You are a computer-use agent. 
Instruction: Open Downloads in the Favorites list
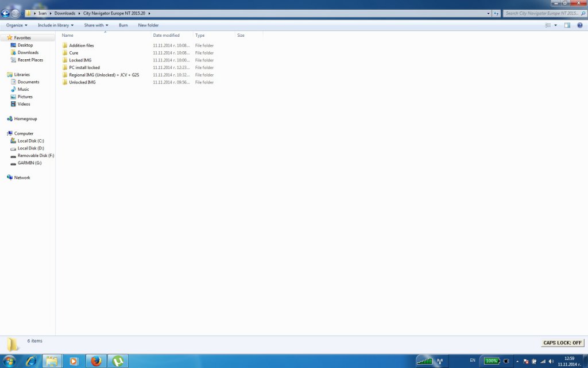click(28, 52)
